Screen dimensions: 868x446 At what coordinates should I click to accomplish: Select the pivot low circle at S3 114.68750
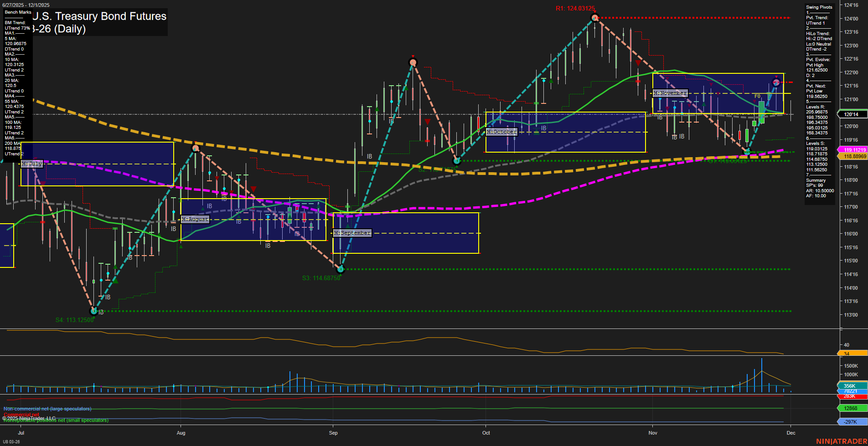[x=340, y=269]
